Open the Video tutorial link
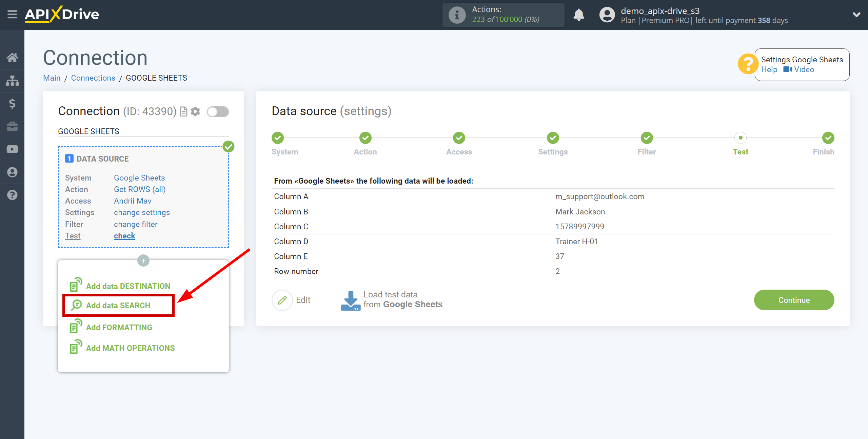This screenshot has width=868, height=439. tap(798, 69)
